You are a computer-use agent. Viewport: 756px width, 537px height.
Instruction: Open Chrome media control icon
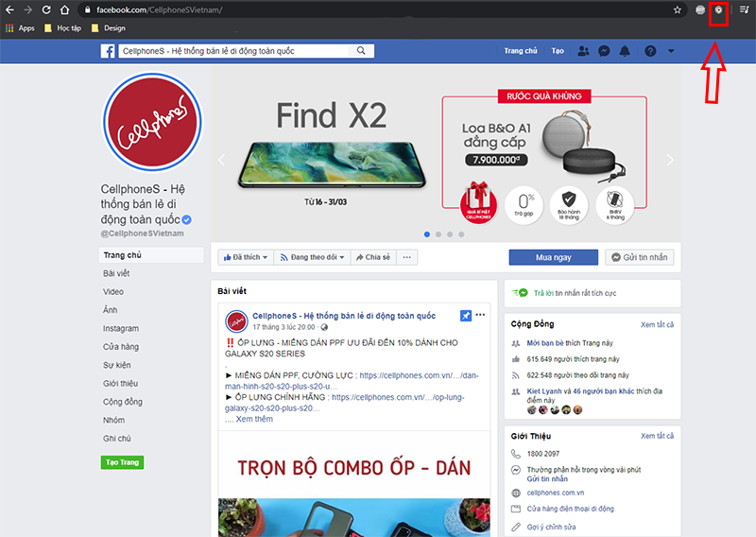(744, 9)
